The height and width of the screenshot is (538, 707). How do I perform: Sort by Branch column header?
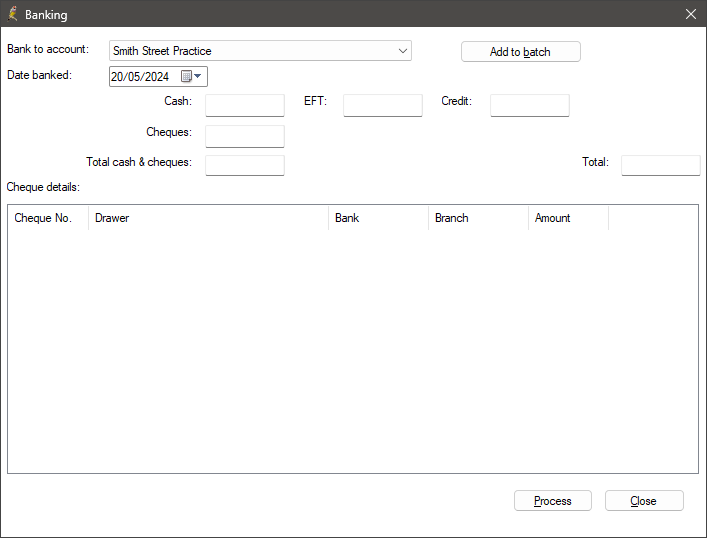478,218
